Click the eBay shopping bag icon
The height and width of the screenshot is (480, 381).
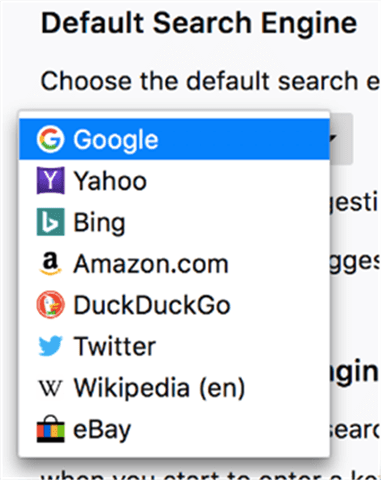[50, 429]
